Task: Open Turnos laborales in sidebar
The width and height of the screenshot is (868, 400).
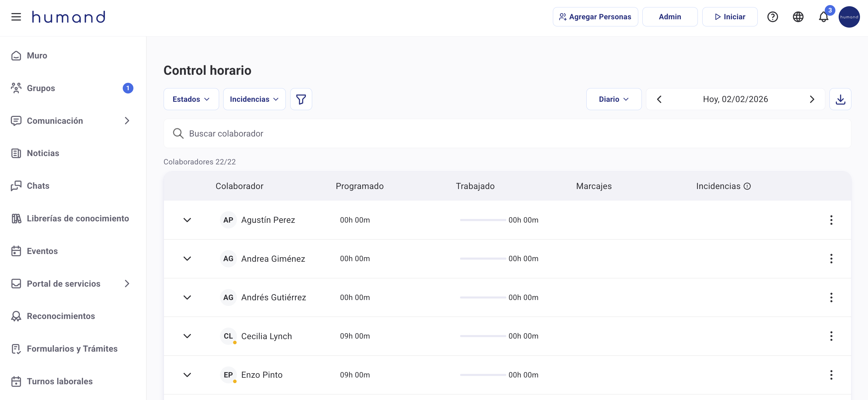Action: [59, 381]
